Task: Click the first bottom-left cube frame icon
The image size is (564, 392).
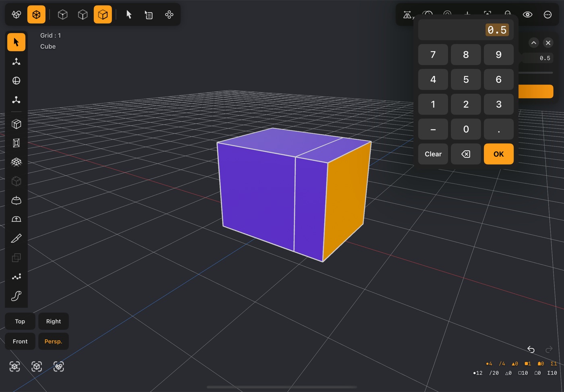Action: pyautogui.click(x=15, y=366)
